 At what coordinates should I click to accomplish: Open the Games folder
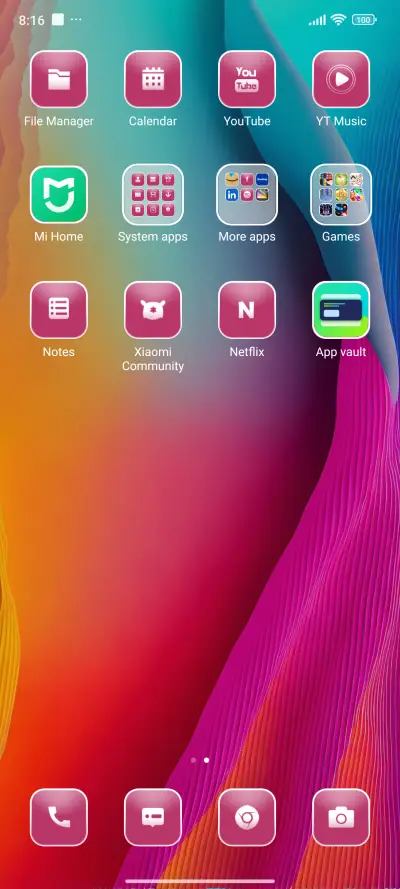341,194
